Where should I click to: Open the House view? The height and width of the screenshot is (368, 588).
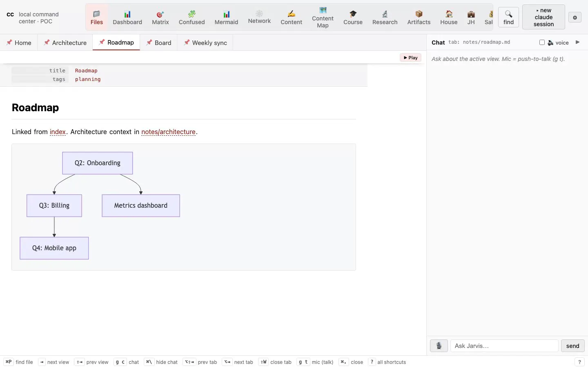[x=449, y=17]
